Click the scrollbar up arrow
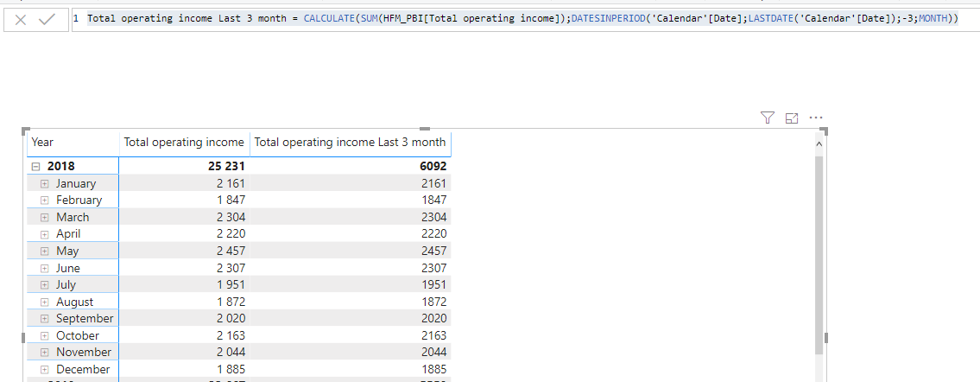 coord(819,144)
